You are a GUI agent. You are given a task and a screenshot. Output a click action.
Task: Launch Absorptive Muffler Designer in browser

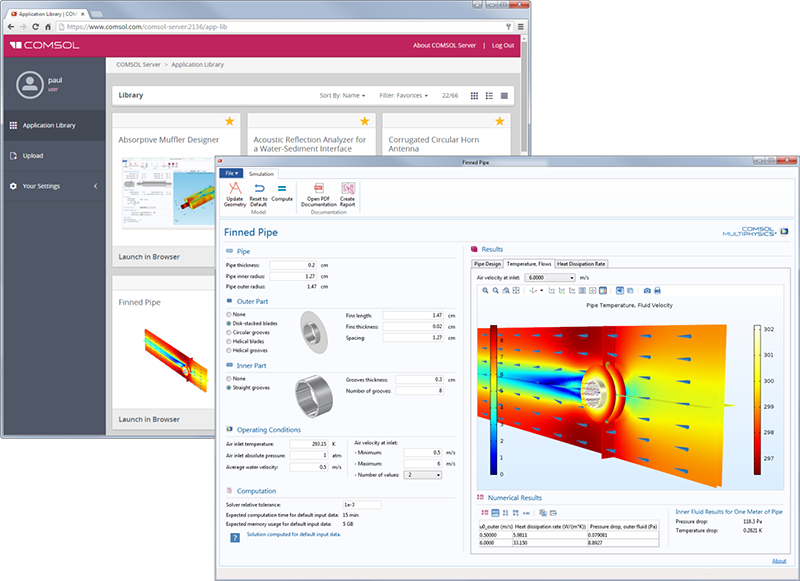[149, 257]
